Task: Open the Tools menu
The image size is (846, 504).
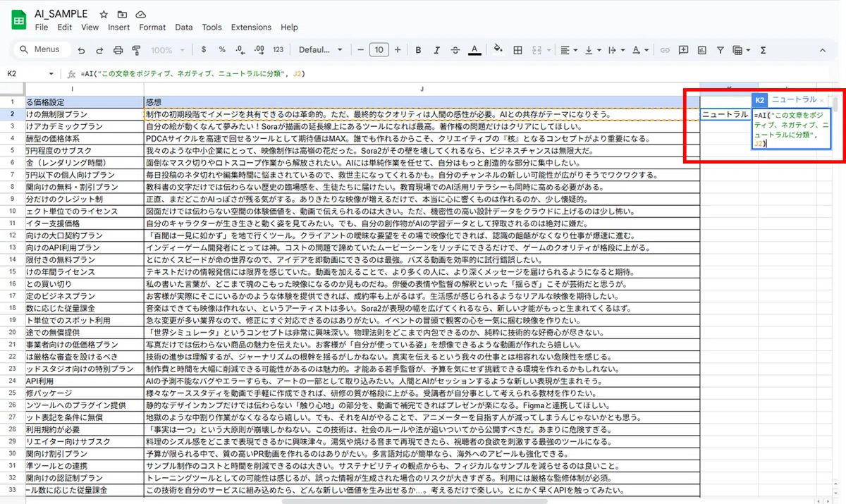Action: (211, 27)
